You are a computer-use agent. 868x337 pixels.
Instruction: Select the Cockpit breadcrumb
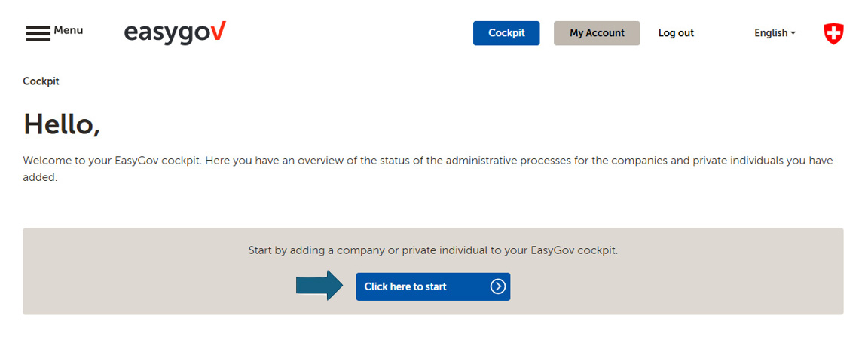tap(41, 81)
